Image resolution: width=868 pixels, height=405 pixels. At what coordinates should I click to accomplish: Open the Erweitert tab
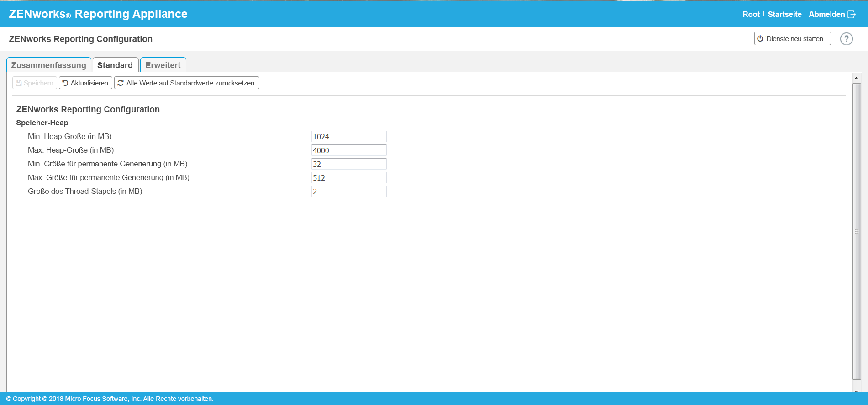click(x=163, y=65)
